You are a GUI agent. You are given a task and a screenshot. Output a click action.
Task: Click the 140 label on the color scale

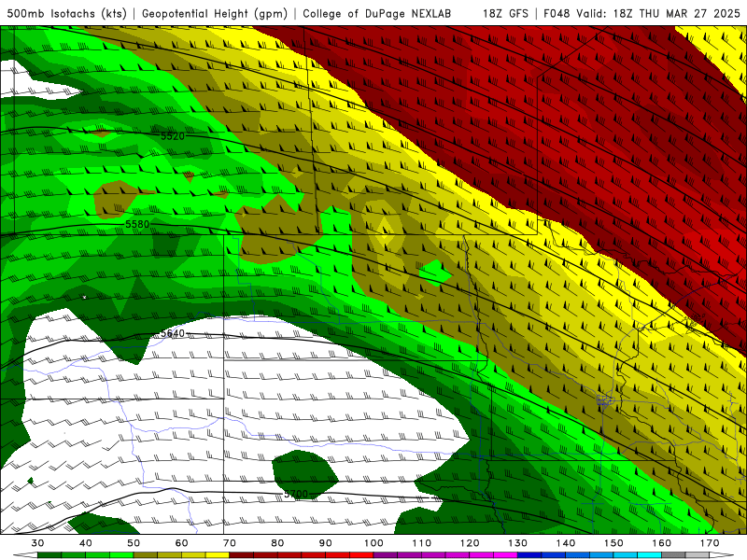(x=566, y=543)
